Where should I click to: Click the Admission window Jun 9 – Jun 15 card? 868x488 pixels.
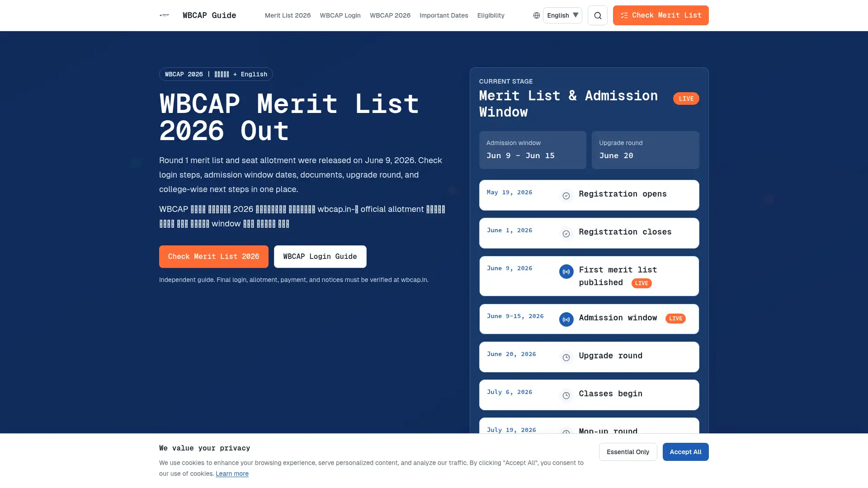(533, 150)
